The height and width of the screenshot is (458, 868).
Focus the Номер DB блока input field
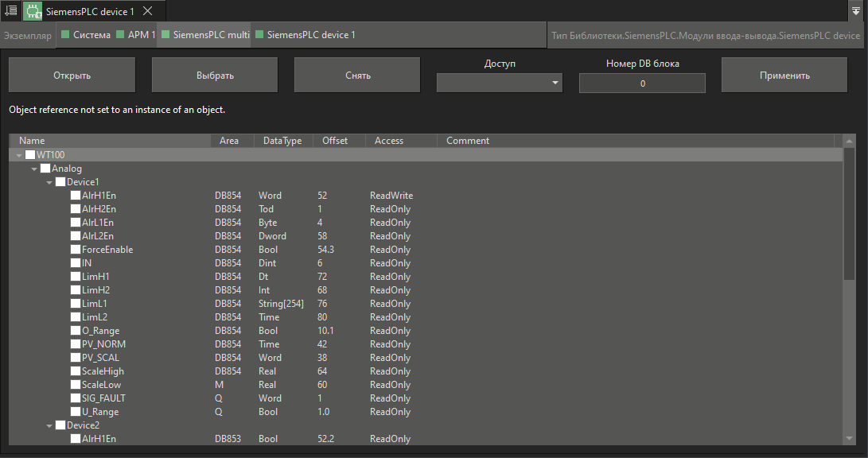pos(642,83)
